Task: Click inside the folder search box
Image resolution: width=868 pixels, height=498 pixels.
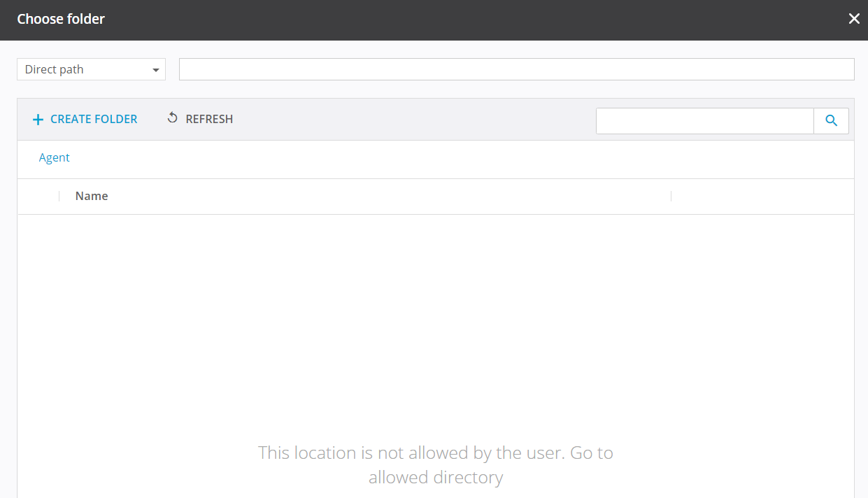Action: click(704, 120)
